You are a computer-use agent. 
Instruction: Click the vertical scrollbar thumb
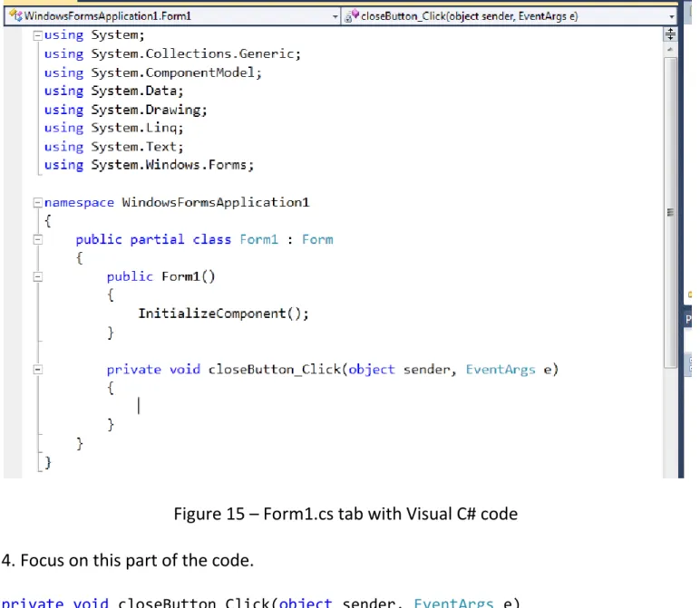tap(670, 212)
